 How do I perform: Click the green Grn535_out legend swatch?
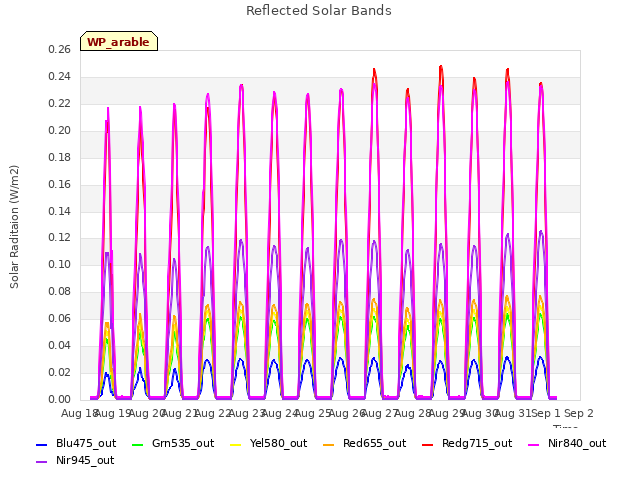[138, 444]
